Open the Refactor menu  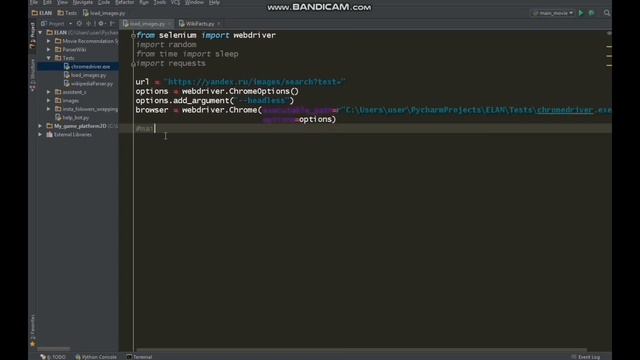[124, 2]
